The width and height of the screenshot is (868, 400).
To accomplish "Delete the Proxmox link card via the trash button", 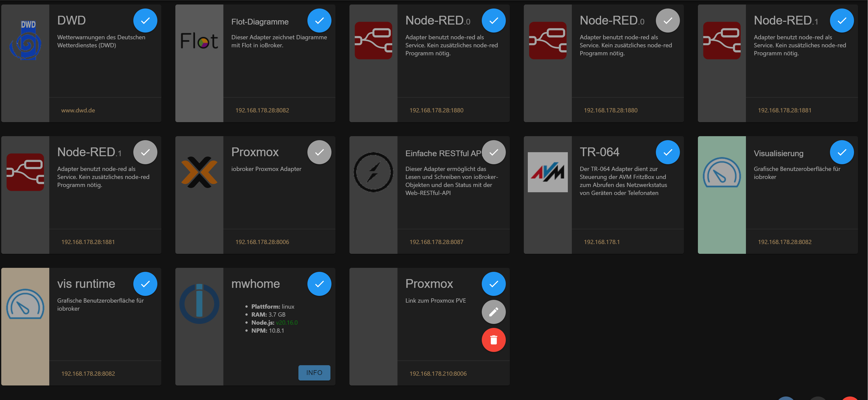I will click(493, 340).
